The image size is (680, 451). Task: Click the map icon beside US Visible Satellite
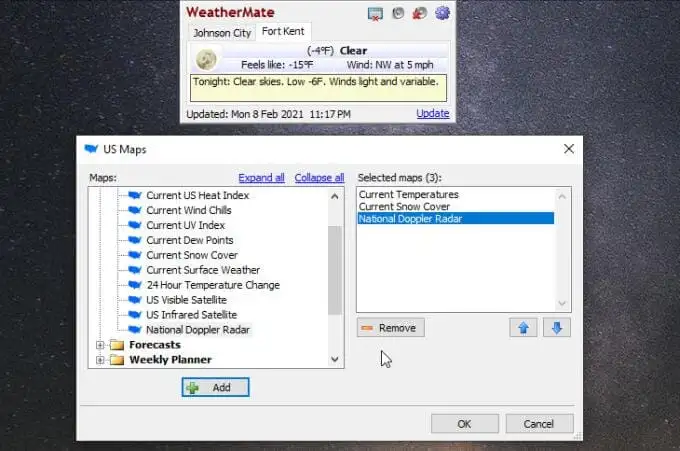135,300
